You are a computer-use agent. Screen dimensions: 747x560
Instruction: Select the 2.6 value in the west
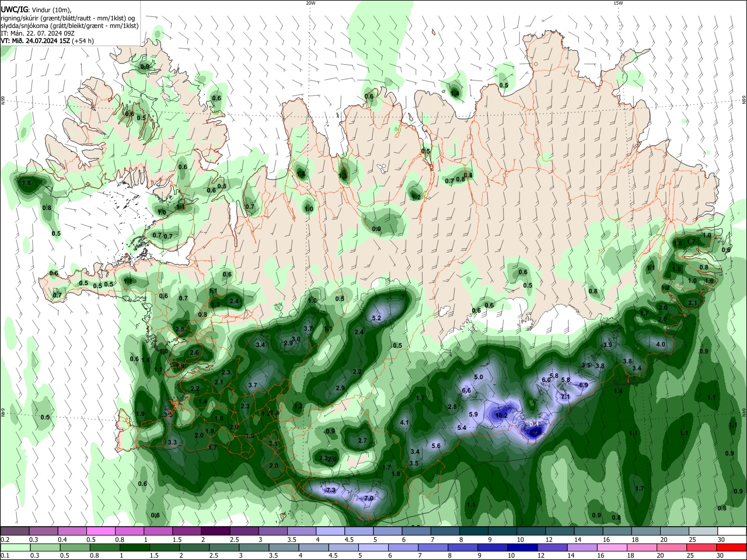[x=194, y=352]
